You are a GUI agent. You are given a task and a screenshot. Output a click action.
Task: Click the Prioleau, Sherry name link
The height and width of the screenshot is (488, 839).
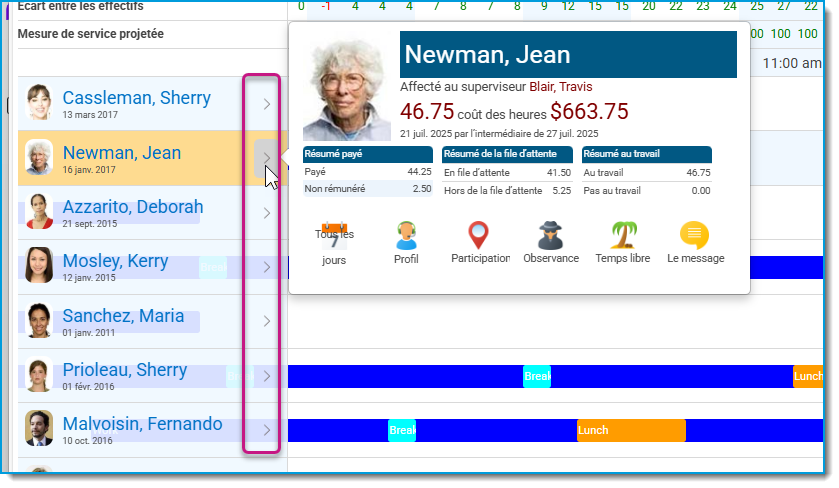[x=125, y=370]
